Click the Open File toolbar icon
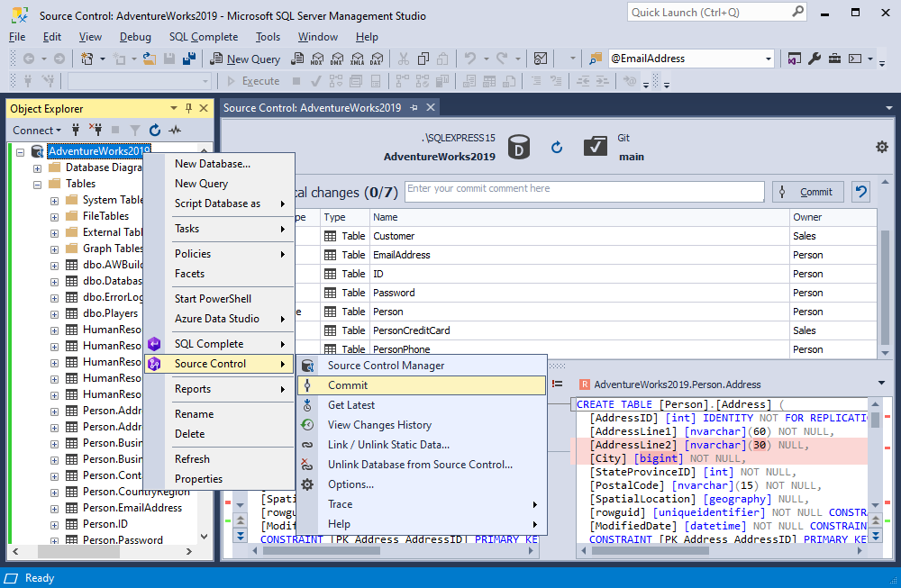Screen dimensions: 901x588 150,59
